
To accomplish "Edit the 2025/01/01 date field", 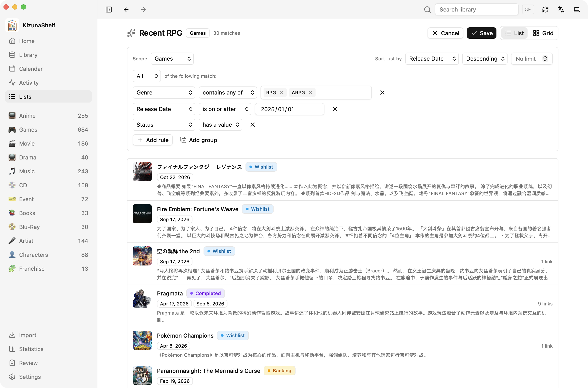I will (x=289, y=109).
